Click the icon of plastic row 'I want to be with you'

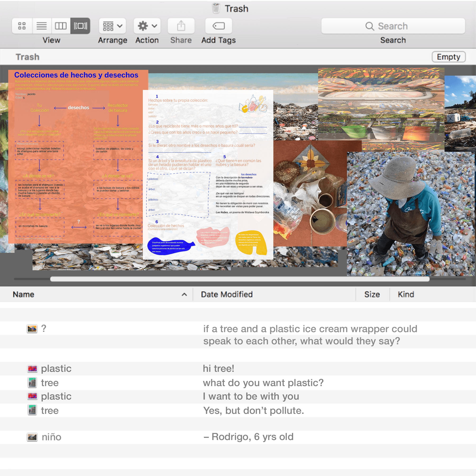click(x=32, y=396)
